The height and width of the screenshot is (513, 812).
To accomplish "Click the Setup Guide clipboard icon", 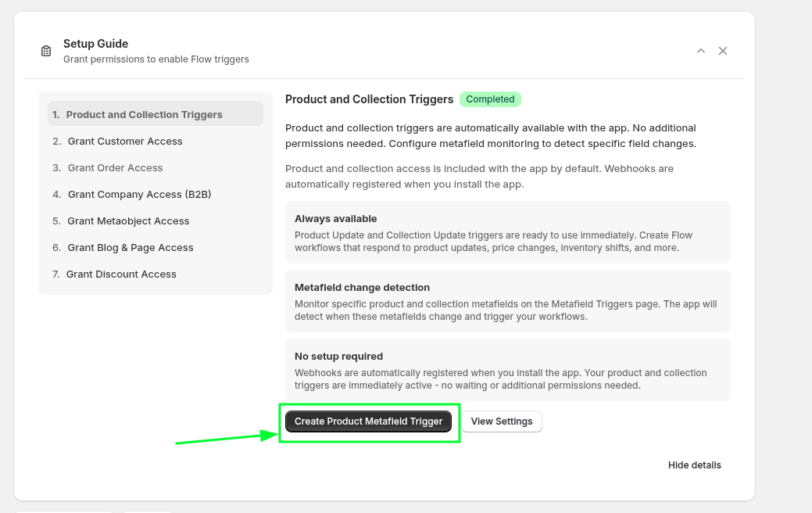I will pos(46,51).
